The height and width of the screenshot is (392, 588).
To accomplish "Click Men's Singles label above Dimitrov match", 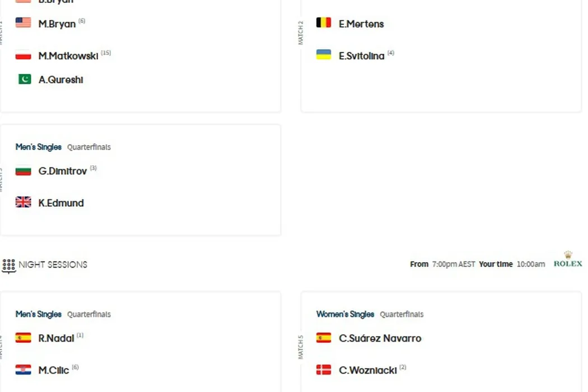I will (39, 147).
